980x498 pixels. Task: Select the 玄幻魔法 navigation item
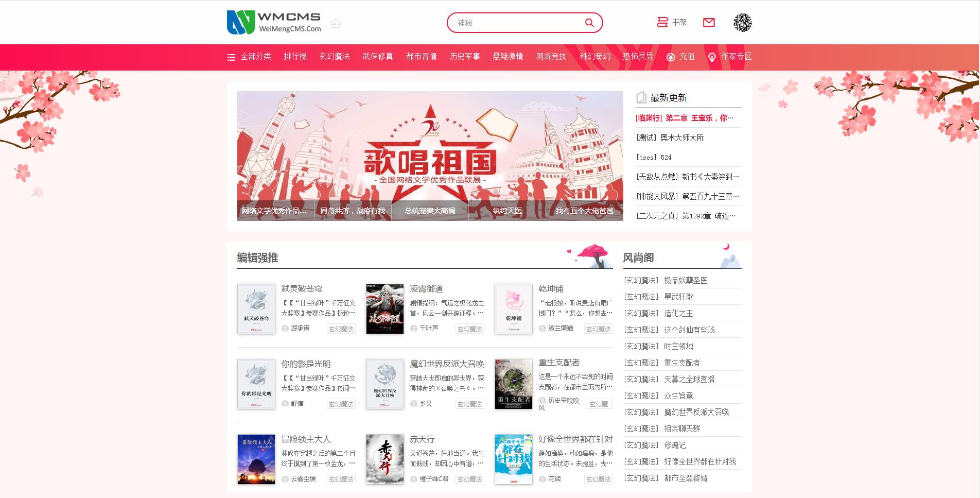point(335,57)
